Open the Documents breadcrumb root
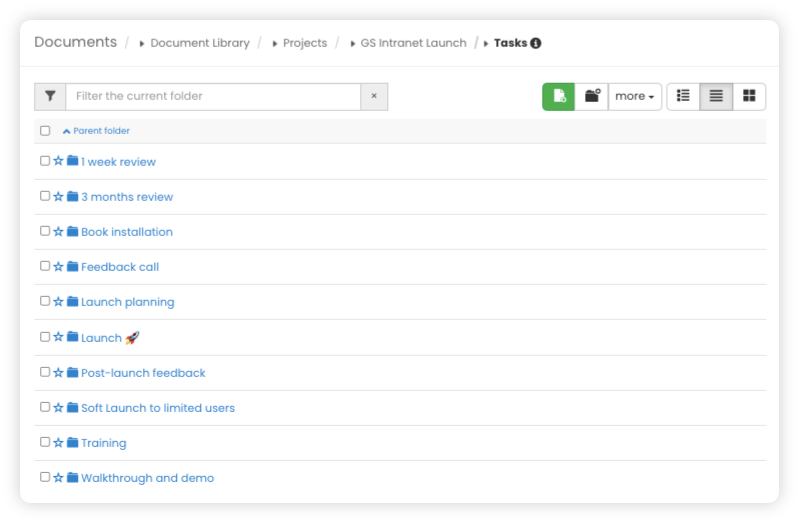Viewport: 799px width, 523px height. [75, 42]
